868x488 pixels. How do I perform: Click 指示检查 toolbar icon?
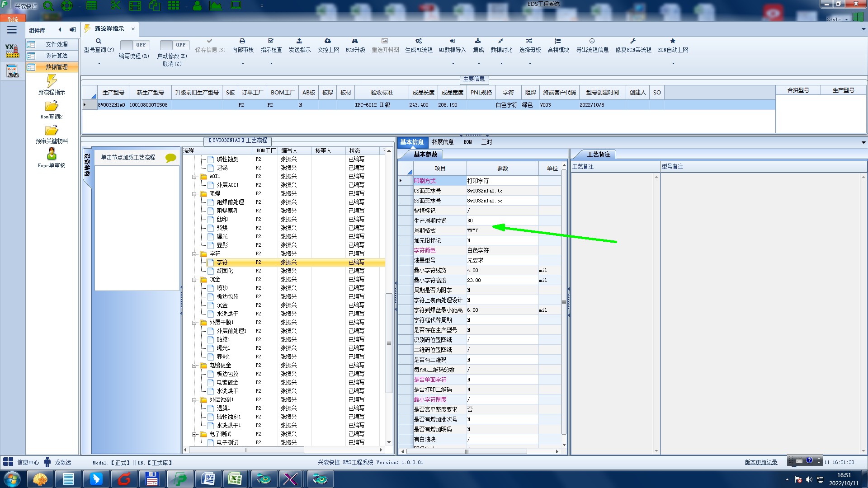[x=271, y=46]
